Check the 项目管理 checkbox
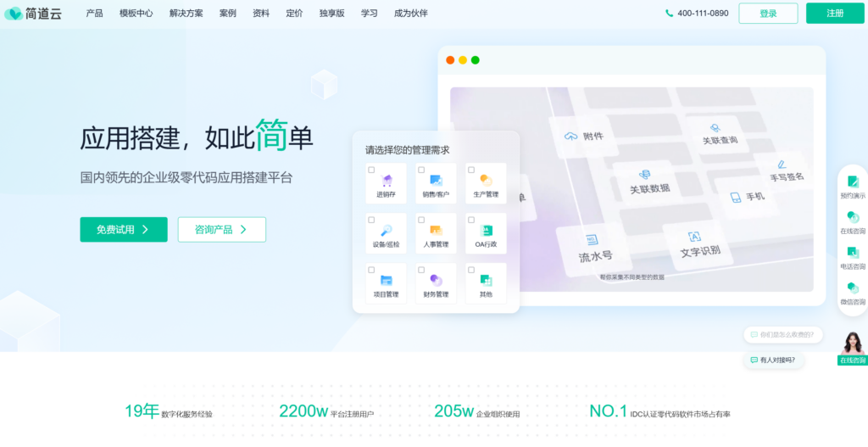 tap(371, 270)
